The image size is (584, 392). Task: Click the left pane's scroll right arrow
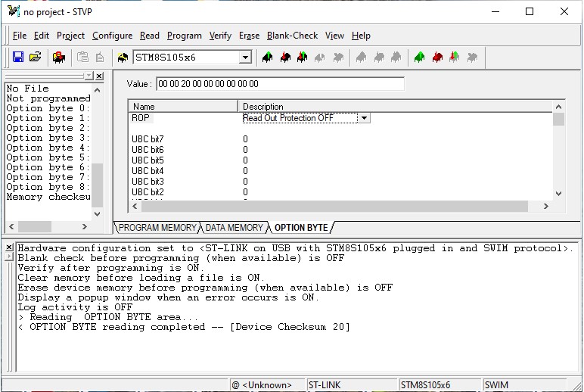coord(85,226)
